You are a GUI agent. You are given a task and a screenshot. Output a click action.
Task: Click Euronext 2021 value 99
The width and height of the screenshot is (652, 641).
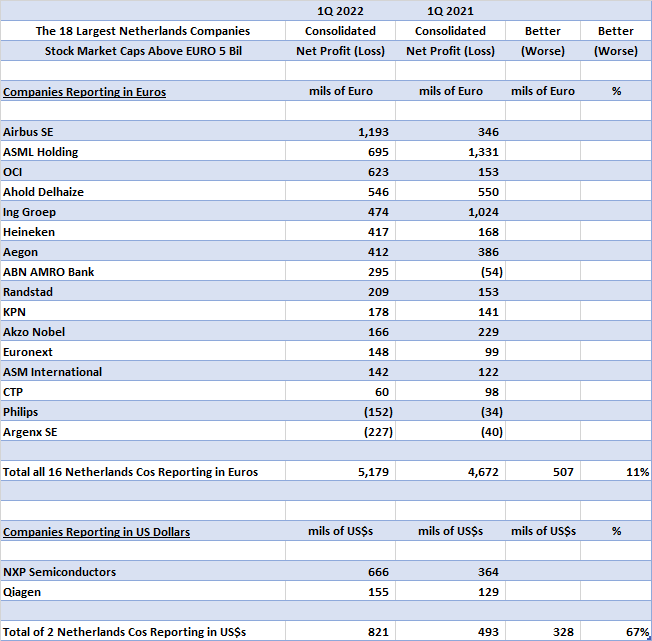tap(491, 352)
